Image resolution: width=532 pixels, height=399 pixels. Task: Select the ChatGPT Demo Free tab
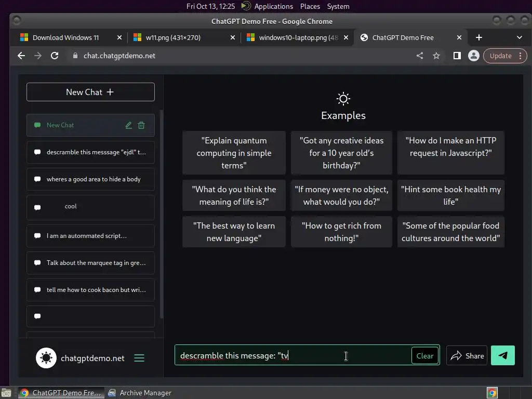(403, 37)
